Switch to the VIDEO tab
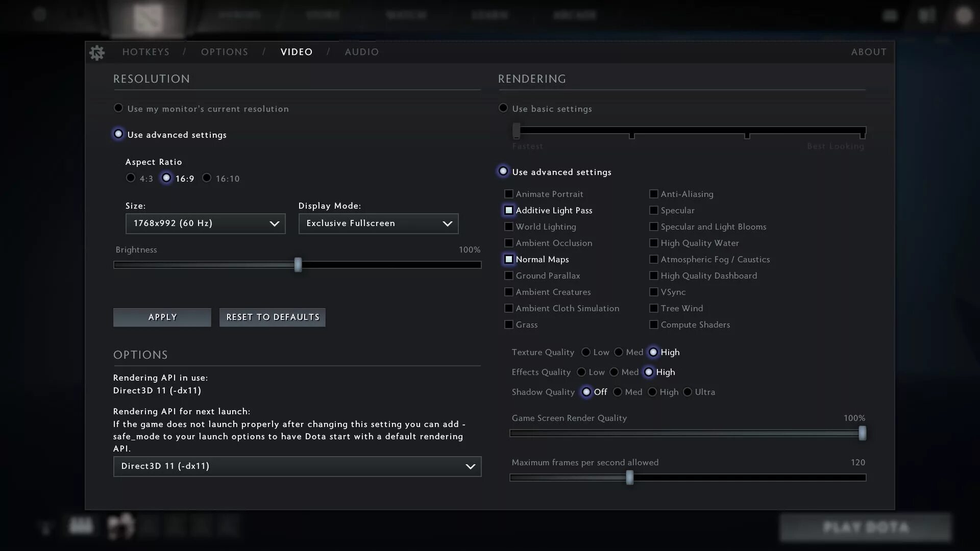This screenshot has width=980, height=551. tap(297, 52)
